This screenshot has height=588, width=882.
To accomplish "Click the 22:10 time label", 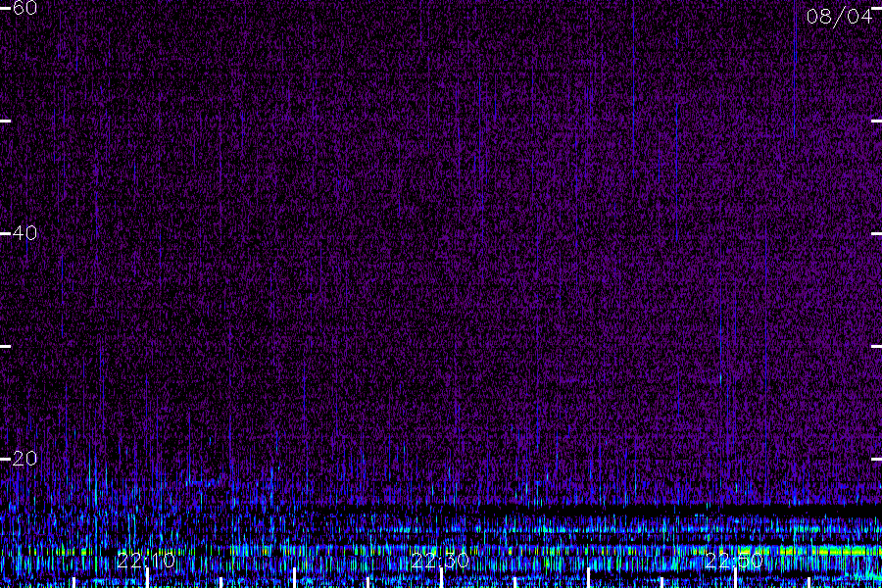I will pyautogui.click(x=146, y=561).
